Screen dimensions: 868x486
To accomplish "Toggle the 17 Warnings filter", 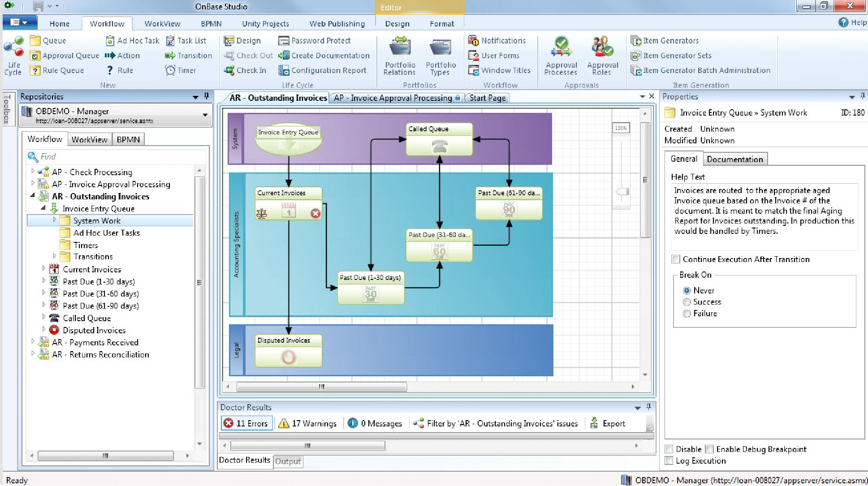I will coord(307,423).
